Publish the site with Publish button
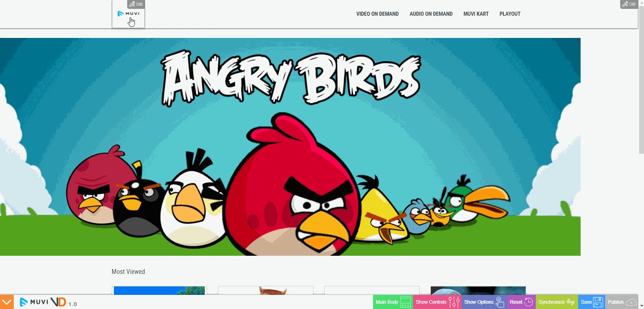This screenshot has height=309, width=644. point(622,302)
